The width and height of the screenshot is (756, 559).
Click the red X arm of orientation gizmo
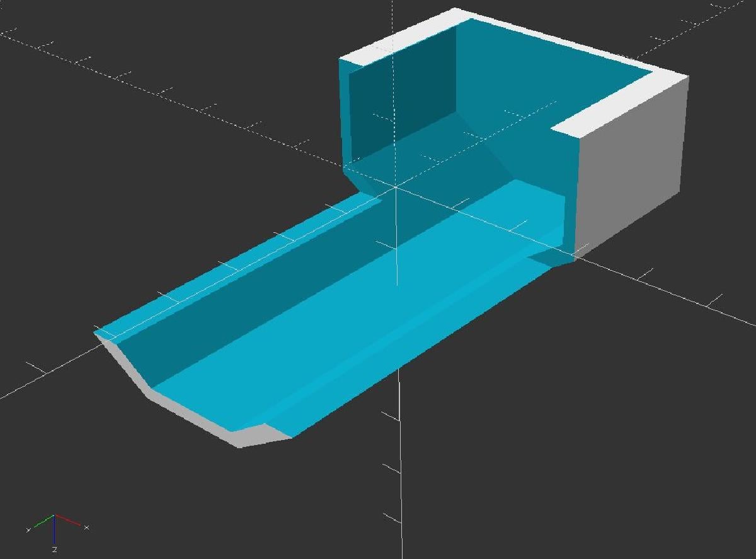point(67,520)
